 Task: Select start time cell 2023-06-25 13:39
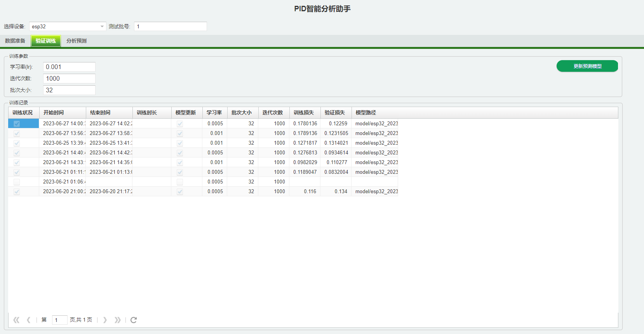63,143
